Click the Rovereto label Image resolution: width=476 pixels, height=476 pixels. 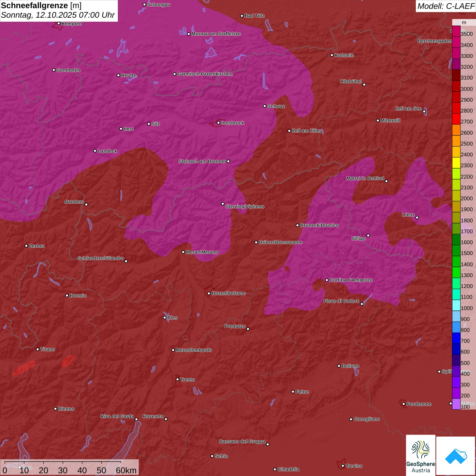[153, 417]
